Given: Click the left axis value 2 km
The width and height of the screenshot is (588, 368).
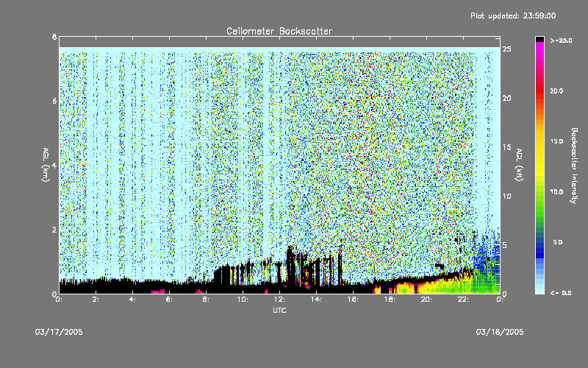Looking at the screenshot, I should tap(54, 230).
